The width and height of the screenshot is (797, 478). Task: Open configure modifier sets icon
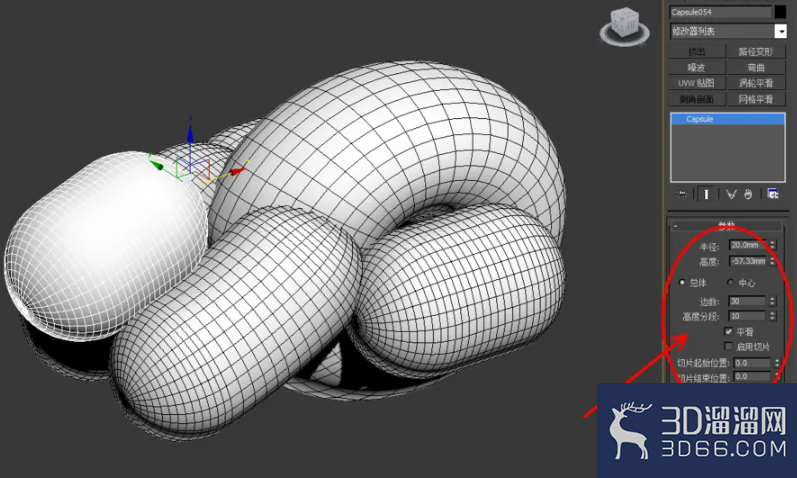point(773,194)
